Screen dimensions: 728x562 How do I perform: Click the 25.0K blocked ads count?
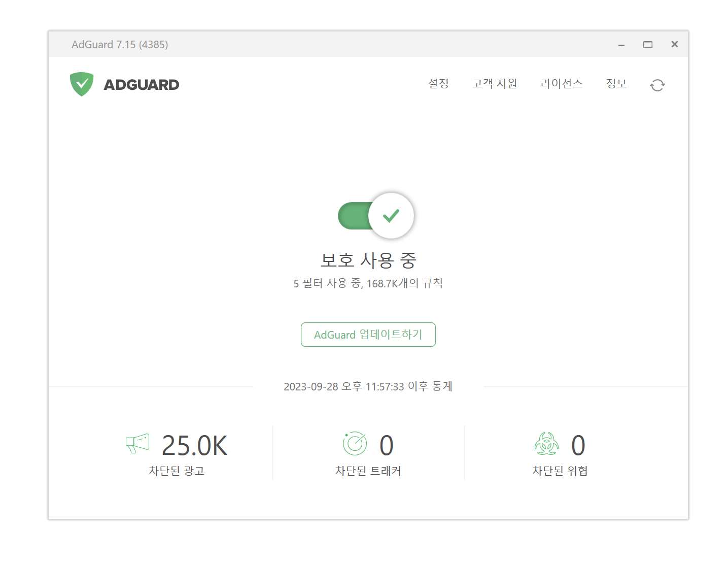[x=194, y=446]
